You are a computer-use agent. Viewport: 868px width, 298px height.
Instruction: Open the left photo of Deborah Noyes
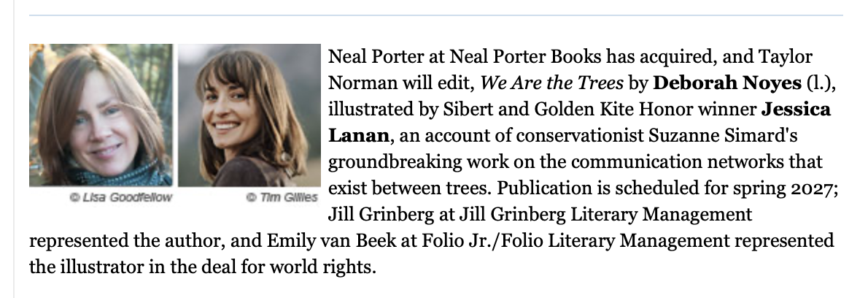point(101,115)
